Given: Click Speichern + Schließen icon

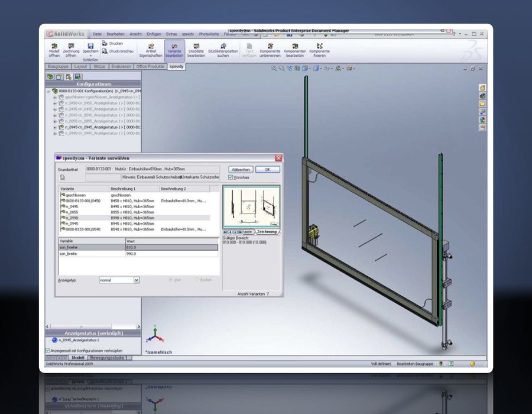Looking at the screenshot, I should [x=90, y=52].
